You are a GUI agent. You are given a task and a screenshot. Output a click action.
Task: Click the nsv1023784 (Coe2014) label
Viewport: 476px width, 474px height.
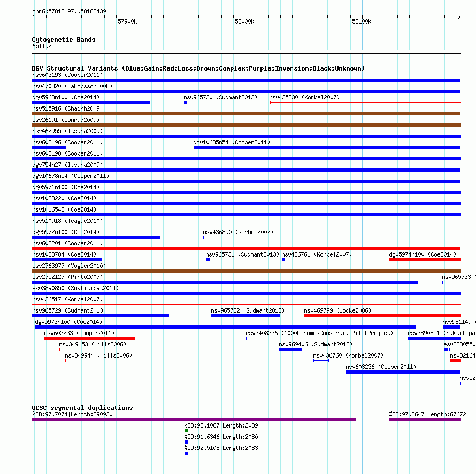[64, 254]
